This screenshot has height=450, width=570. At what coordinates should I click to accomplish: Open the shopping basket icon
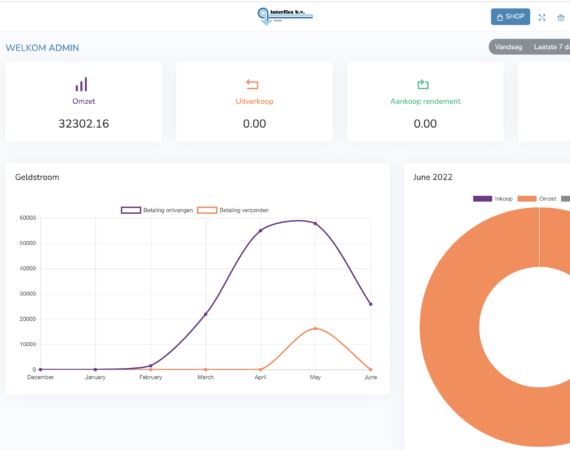click(x=561, y=17)
